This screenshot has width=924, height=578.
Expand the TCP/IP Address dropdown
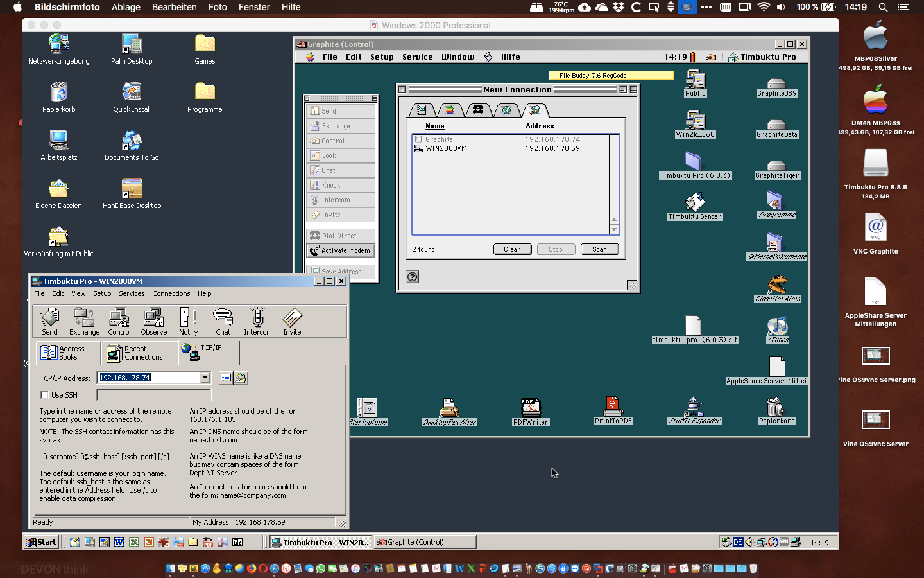(205, 378)
